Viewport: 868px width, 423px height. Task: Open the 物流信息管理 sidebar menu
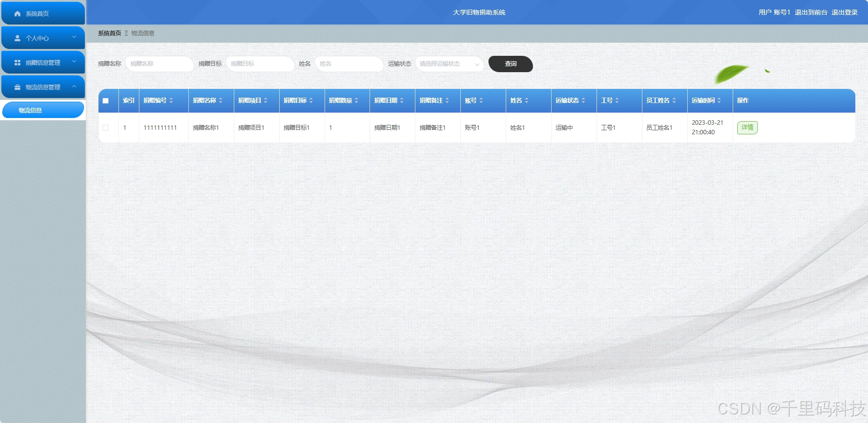tap(43, 87)
